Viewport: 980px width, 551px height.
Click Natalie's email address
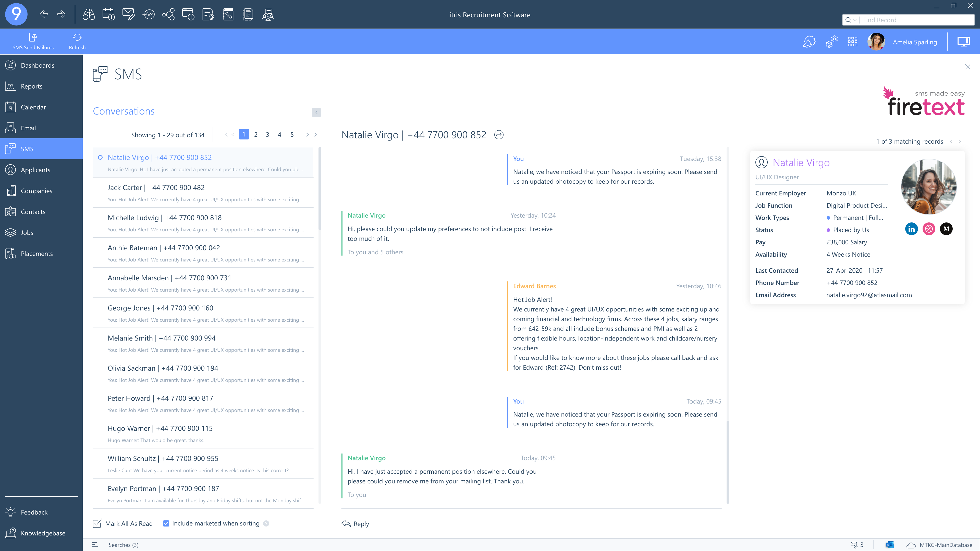coord(869,295)
